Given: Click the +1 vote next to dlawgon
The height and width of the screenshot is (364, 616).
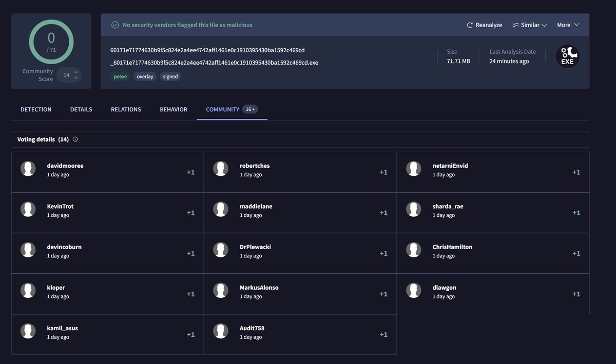Looking at the screenshot, I should click(576, 294).
